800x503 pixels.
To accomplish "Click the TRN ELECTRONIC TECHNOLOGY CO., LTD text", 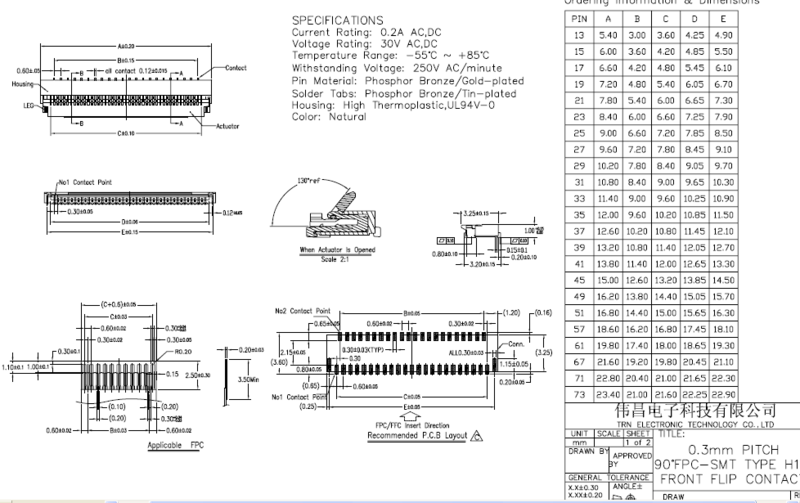I will [695, 424].
